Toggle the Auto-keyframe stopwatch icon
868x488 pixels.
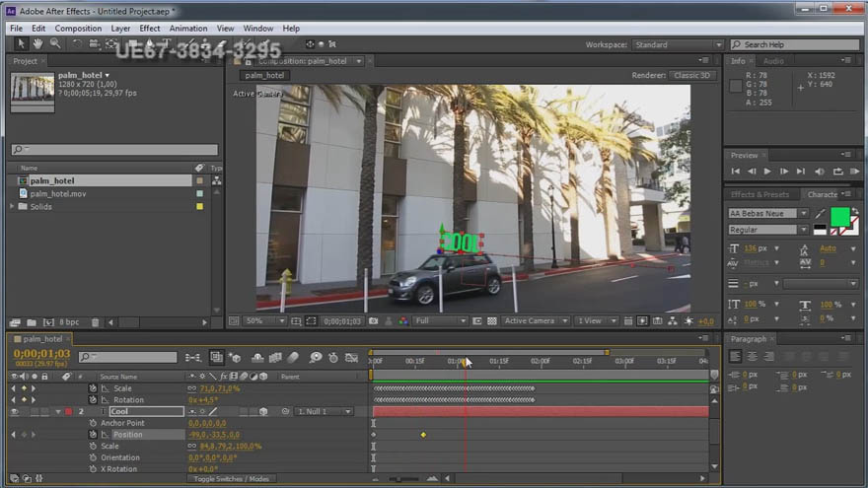point(333,358)
